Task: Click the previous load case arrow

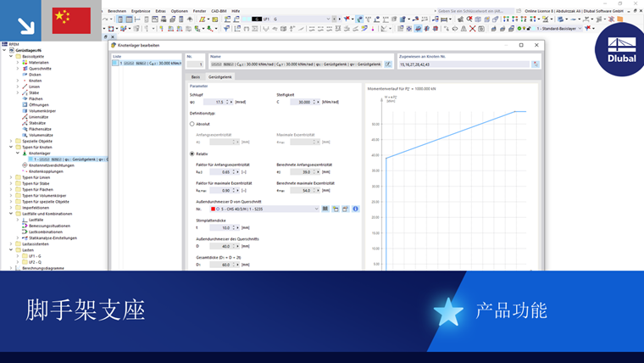Action: coord(335,19)
